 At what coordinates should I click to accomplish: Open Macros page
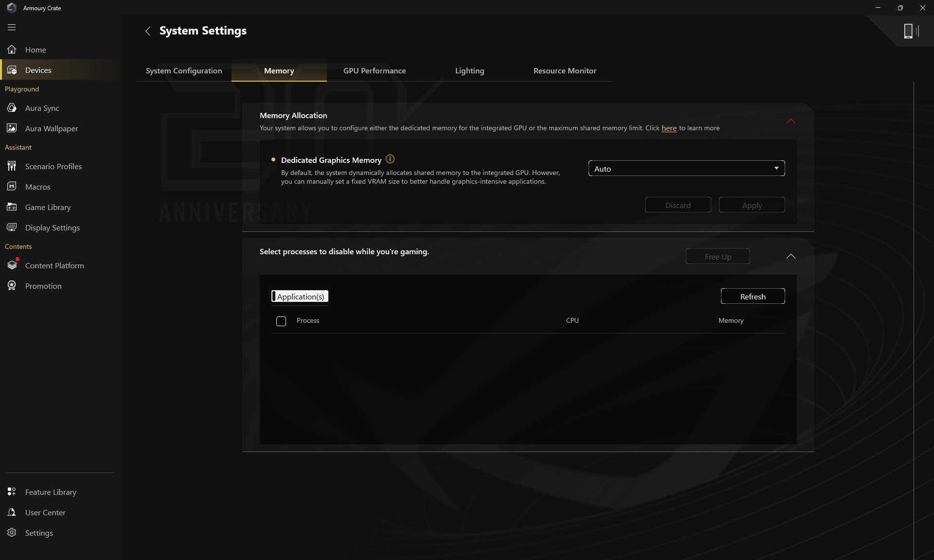tap(60, 187)
